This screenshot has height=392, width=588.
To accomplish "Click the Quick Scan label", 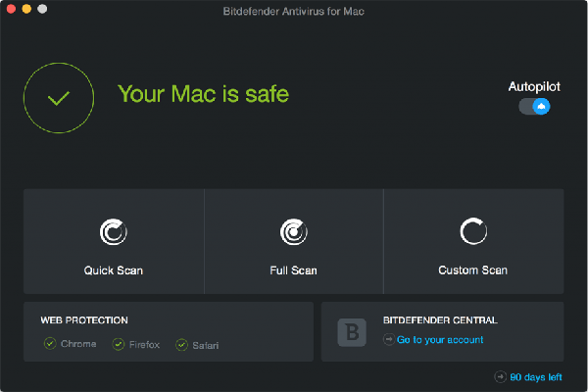I will coord(114,269).
